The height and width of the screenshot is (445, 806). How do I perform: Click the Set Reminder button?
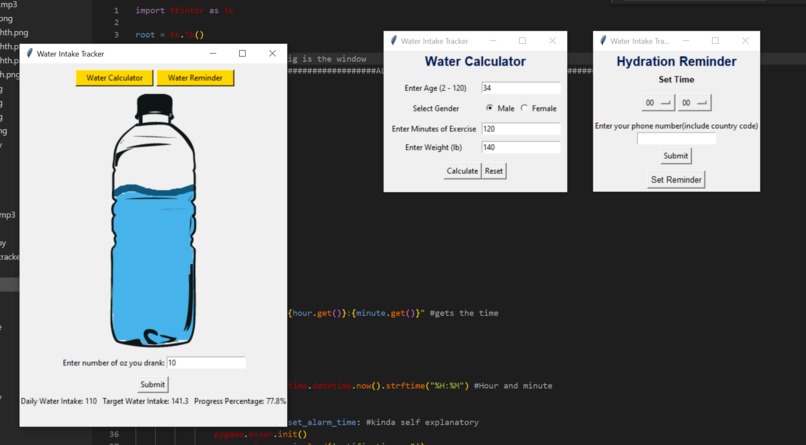(676, 180)
